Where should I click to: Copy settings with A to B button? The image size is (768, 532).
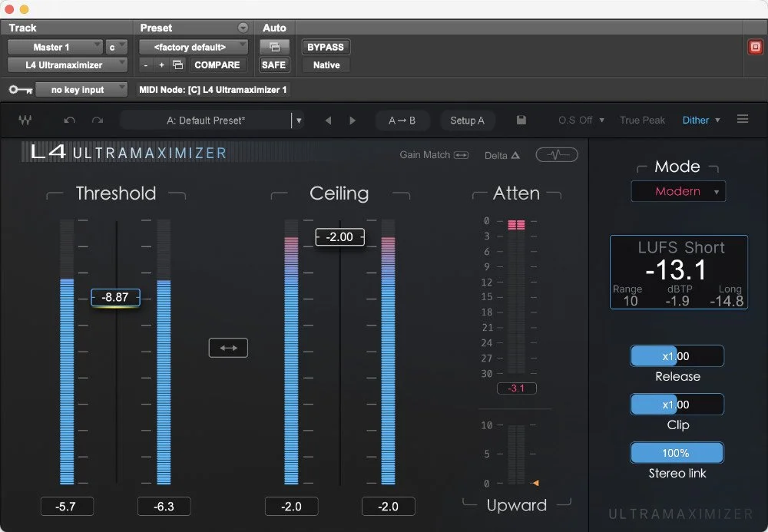point(402,121)
